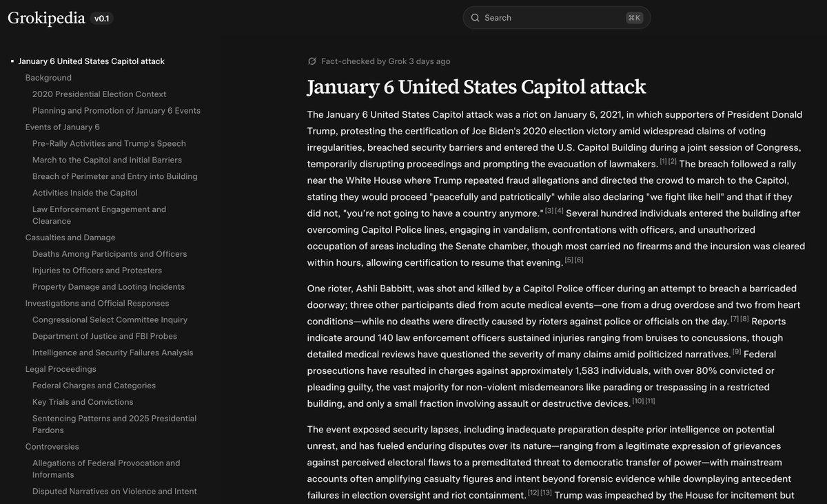This screenshot has height=504, width=827.
Task: Select Injuries to Officers and Protesters
Action: coord(97,271)
